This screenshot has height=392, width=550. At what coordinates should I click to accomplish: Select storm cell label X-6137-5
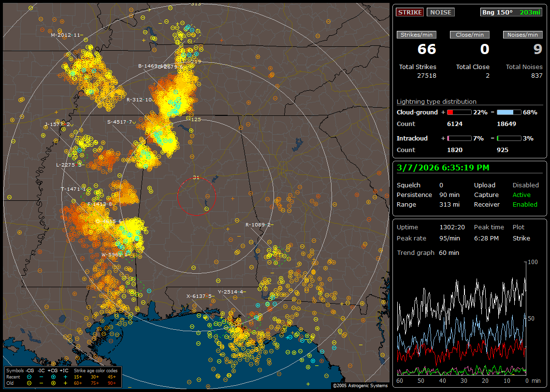point(199,296)
